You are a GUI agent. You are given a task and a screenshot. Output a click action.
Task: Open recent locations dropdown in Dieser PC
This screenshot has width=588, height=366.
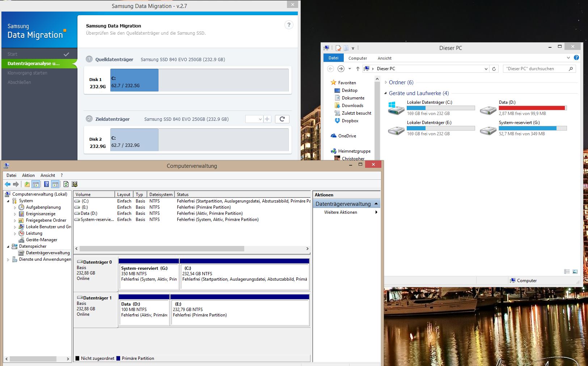point(350,69)
